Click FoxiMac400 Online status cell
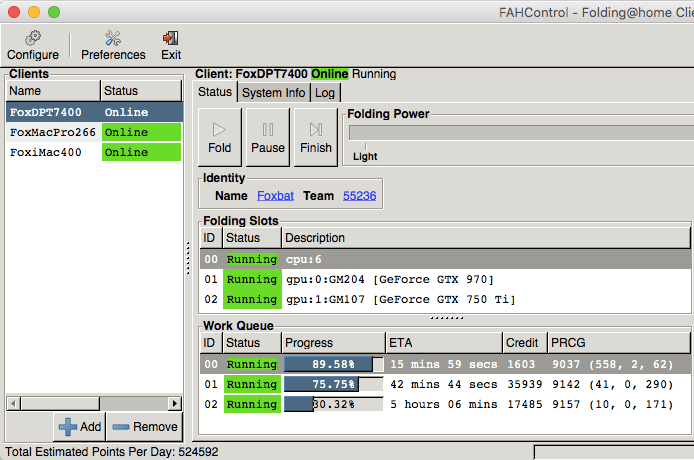The width and height of the screenshot is (694, 460). click(141, 152)
